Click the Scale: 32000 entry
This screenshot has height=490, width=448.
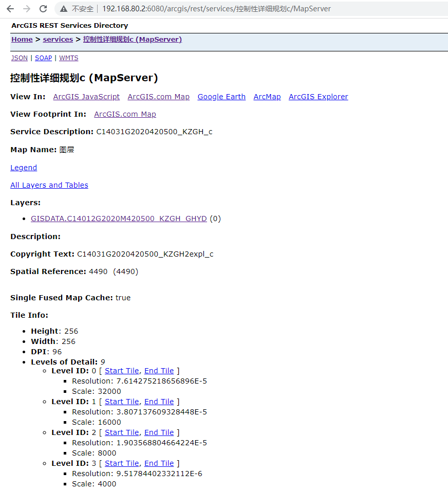(x=97, y=392)
